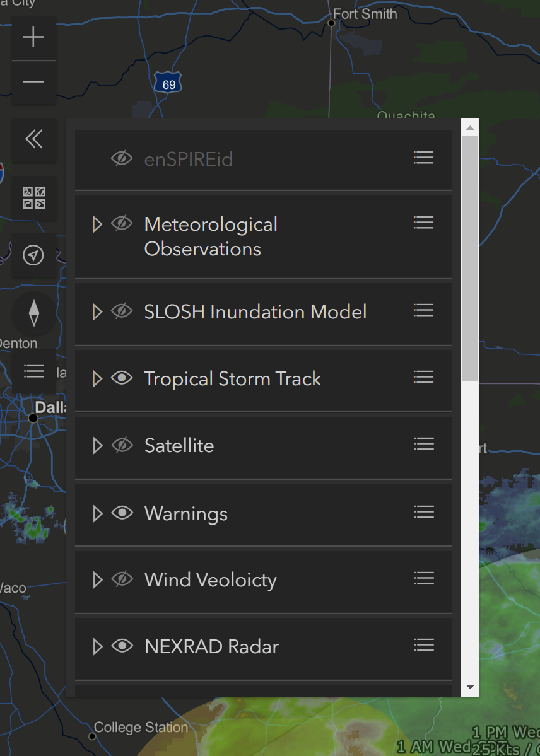Click the layer list icon in sidebar
The width and height of the screenshot is (540, 756).
tap(33, 371)
